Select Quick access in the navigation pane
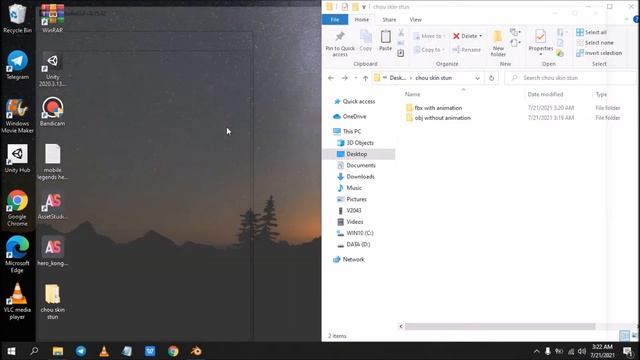This screenshot has height=360, width=640. (354, 102)
